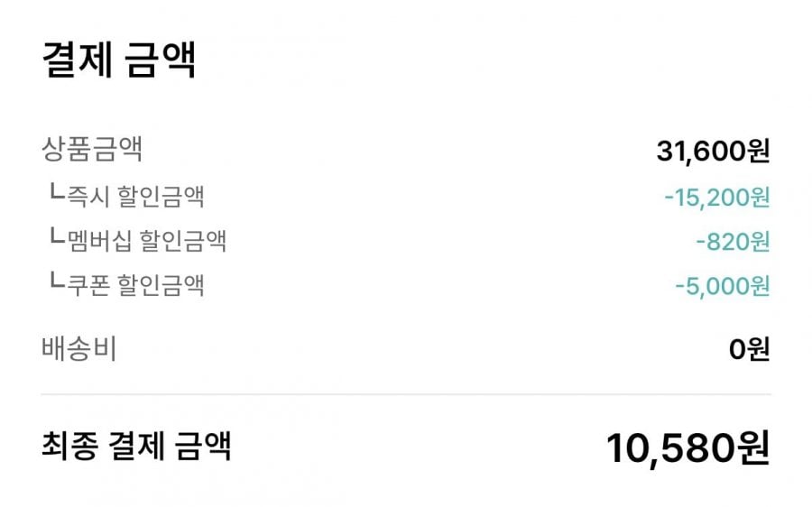Image resolution: width=812 pixels, height=507 pixels.
Task: Click the ㄴ marker before 멤버십 할인금액
Action: click(57, 236)
